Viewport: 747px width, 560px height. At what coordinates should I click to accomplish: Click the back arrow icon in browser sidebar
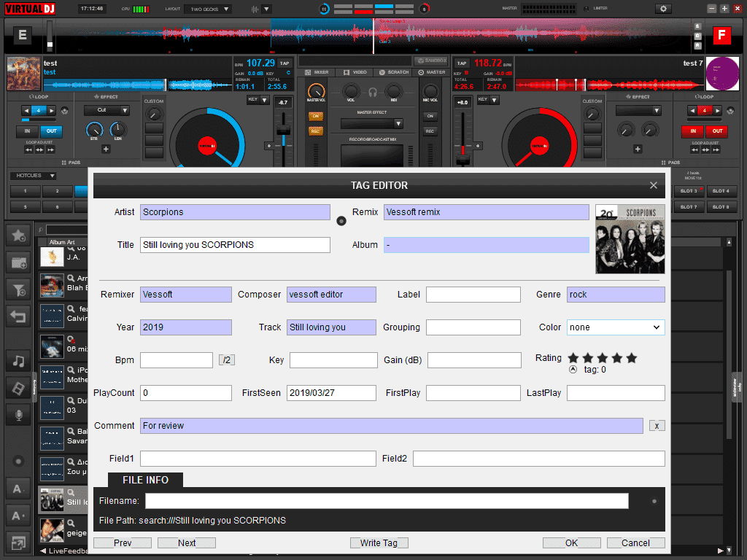point(18,316)
